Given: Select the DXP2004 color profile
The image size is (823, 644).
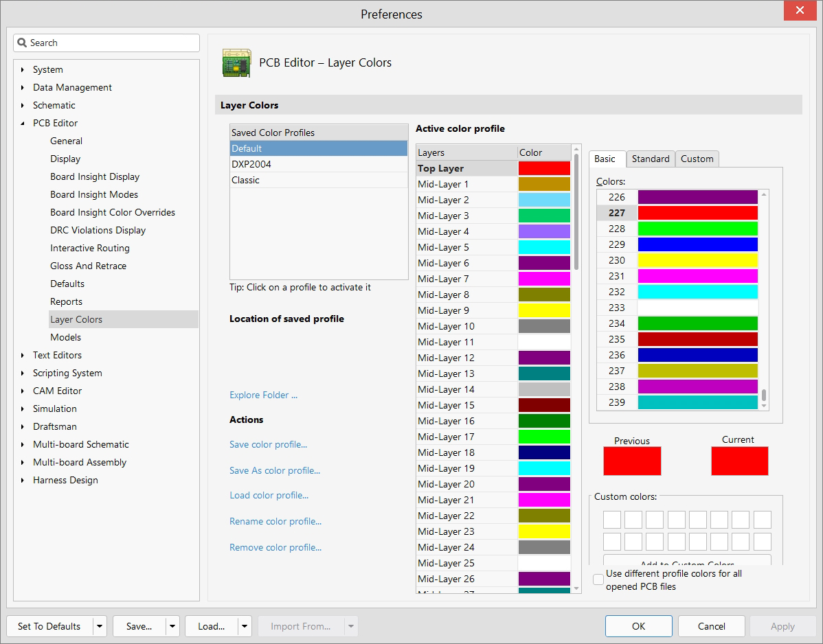Looking at the screenshot, I should pyautogui.click(x=319, y=164).
